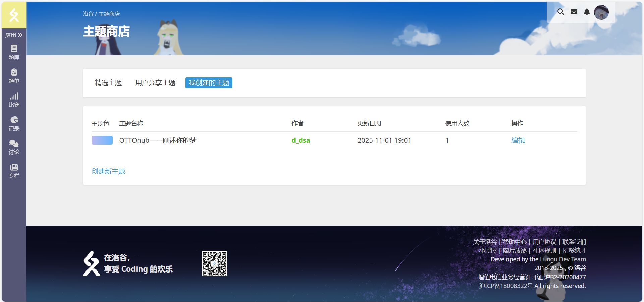Open the 讨论 discussion page

14,147
